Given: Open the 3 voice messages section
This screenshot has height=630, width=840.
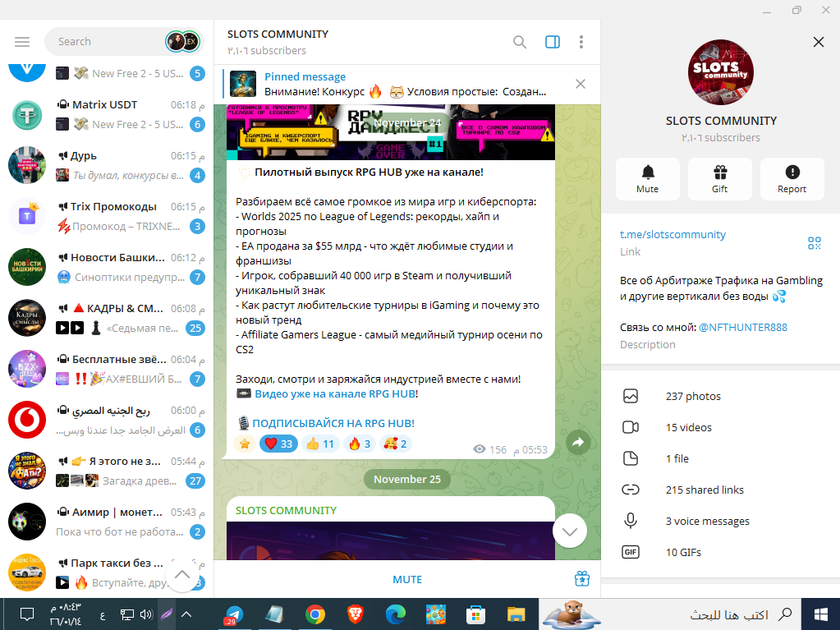Looking at the screenshot, I should tap(721, 522).
